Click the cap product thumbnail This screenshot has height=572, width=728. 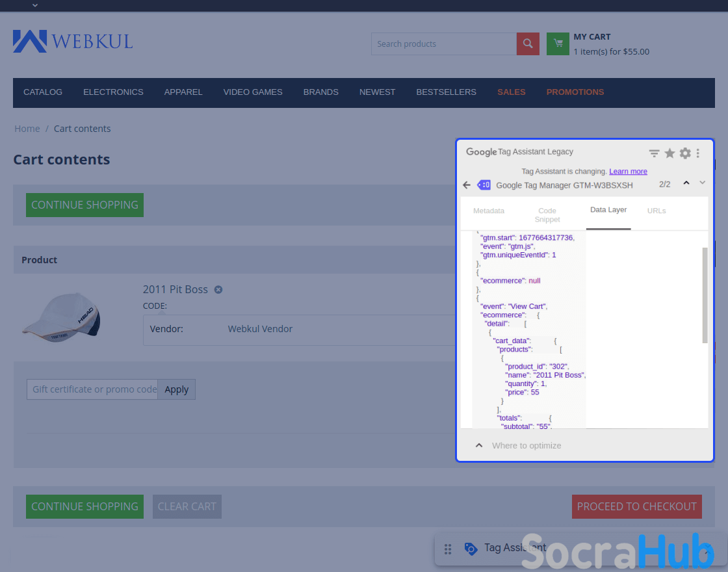(61, 317)
